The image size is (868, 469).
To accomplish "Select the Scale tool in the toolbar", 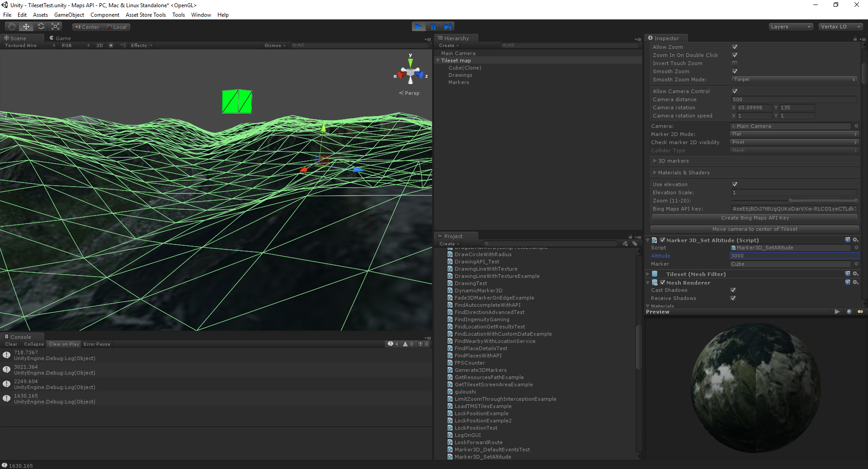I will [56, 27].
